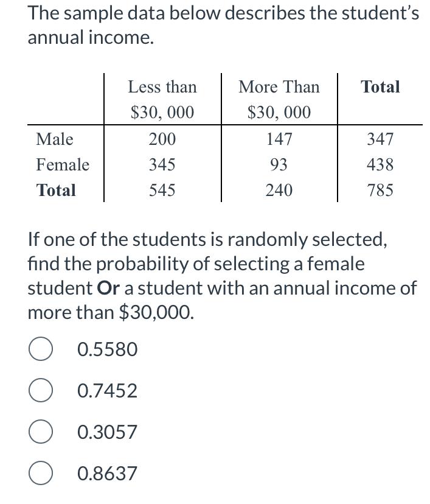This screenshot has height=504, width=430.
Task: Select the 0.5580 answer option
Action: [x=106, y=349]
